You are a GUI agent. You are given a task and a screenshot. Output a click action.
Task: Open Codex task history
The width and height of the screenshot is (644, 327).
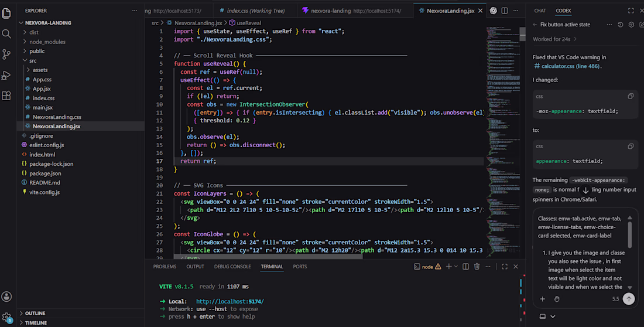pos(621,25)
